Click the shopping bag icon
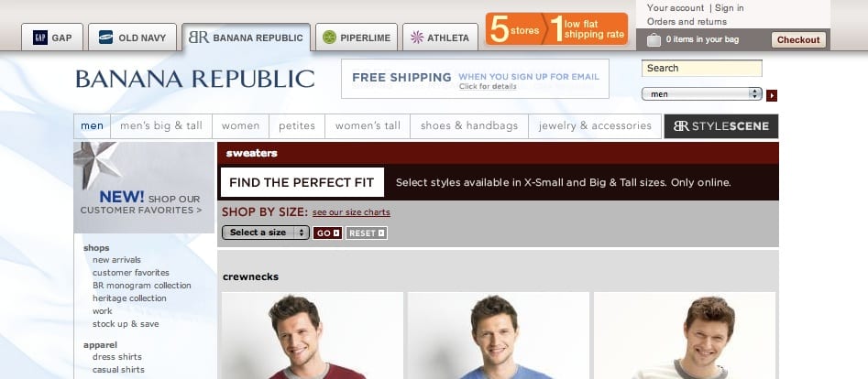Screen dimensions: 868x379 [654, 40]
